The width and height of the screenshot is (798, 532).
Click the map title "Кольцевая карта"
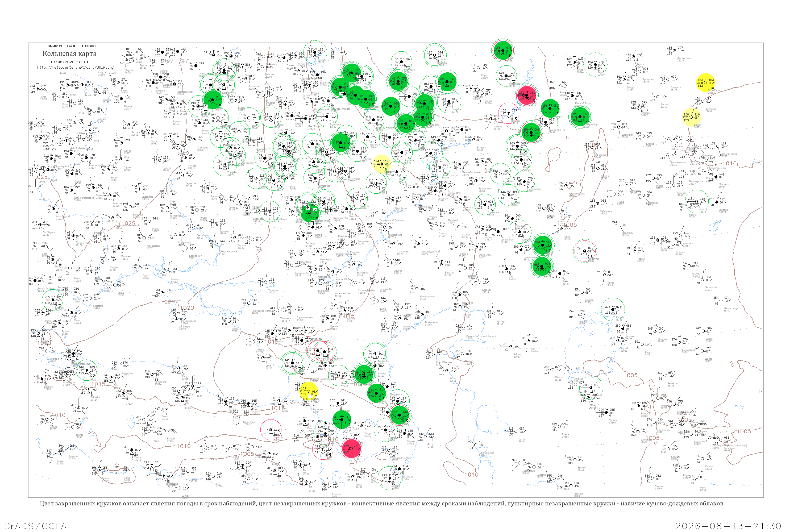(69, 54)
